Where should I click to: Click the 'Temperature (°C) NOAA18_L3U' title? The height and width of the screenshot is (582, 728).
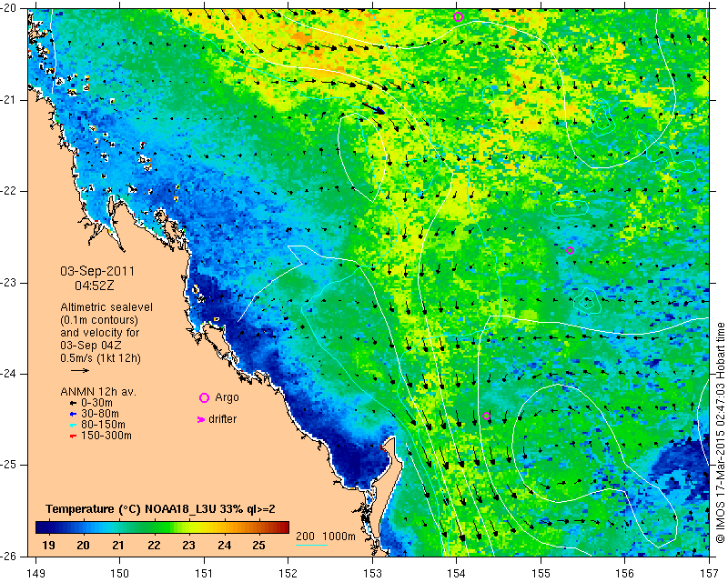(131, 509)
